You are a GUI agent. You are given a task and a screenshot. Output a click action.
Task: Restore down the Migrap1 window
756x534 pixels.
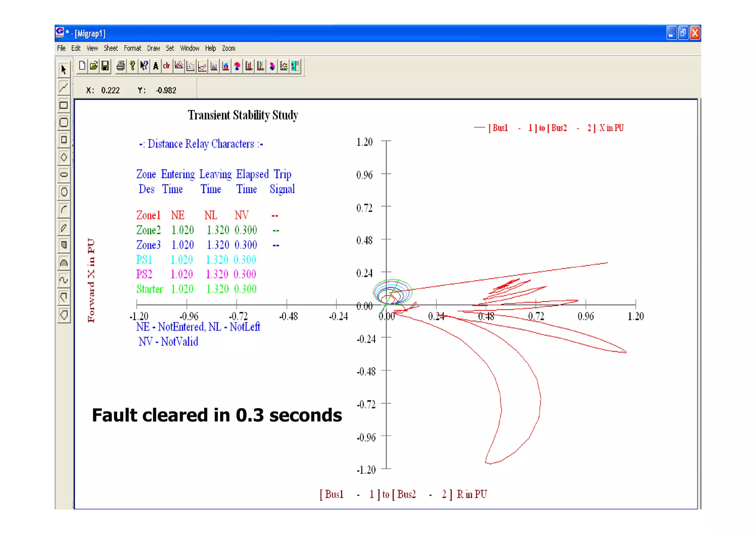pos(683,33)
